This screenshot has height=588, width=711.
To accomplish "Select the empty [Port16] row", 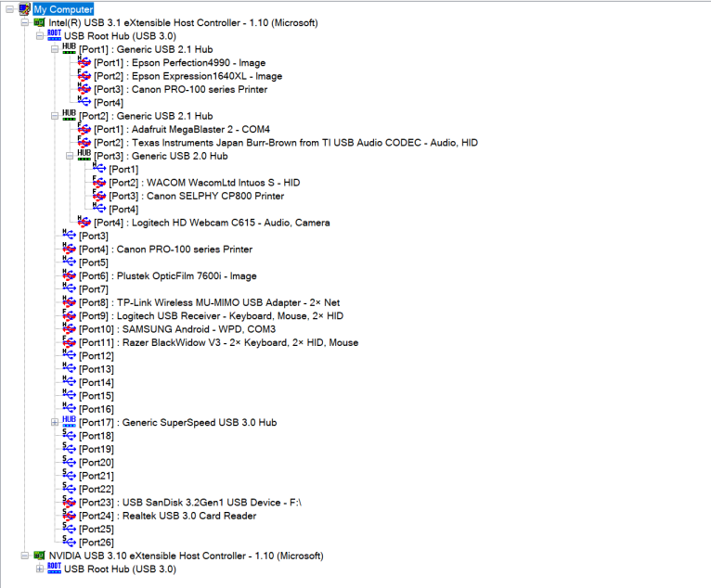I will pos(97,409).
